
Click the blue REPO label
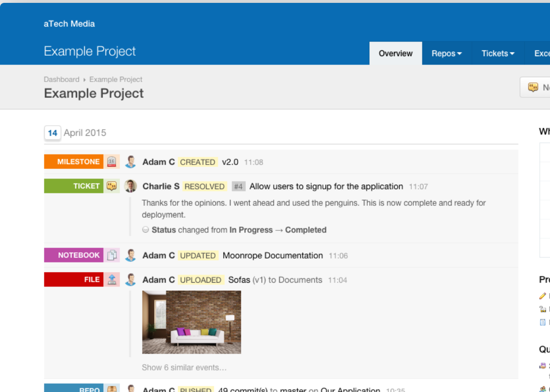[73, 388]
